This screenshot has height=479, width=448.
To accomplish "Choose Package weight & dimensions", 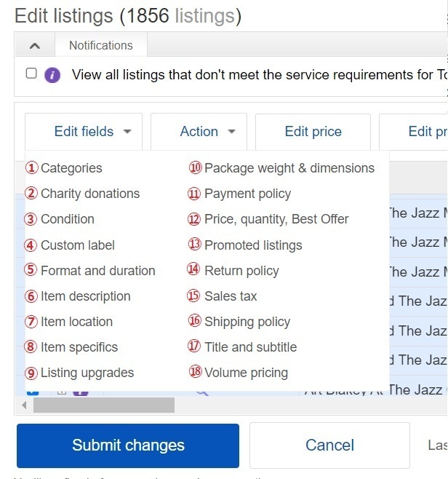I will 289,168.
